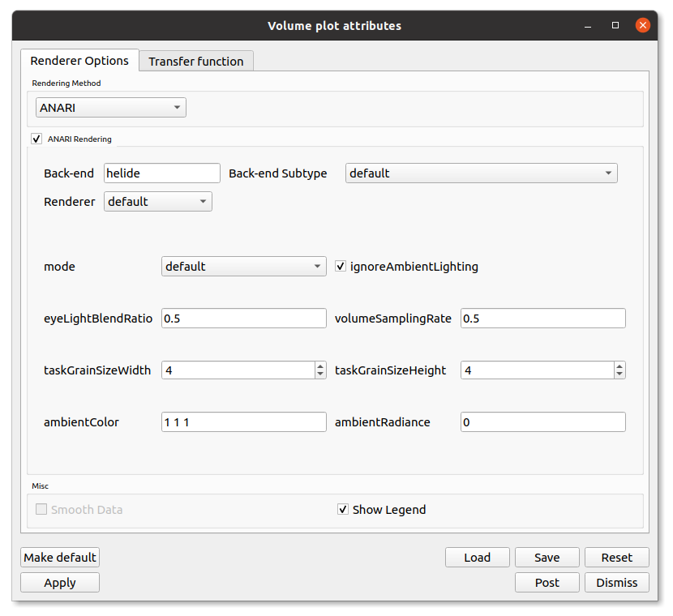
Task: Click the Post button
Action: (547, 583)
